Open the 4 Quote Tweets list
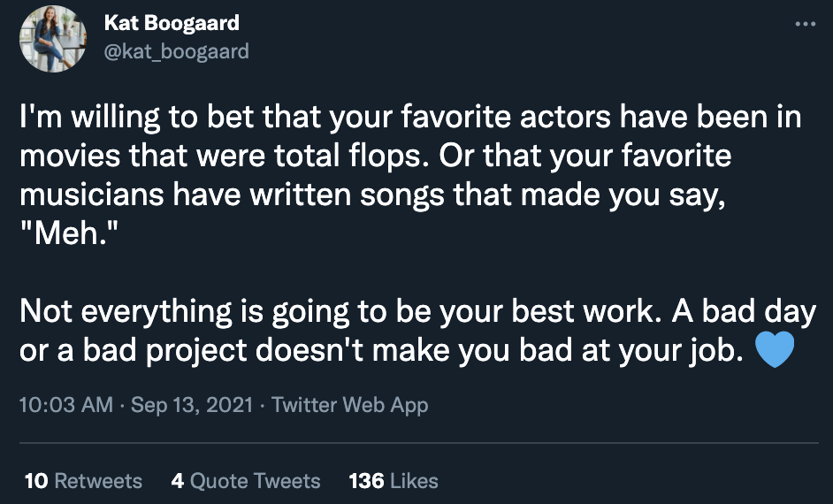The width and height of the screenshot is (833, 504). (246, 481)
